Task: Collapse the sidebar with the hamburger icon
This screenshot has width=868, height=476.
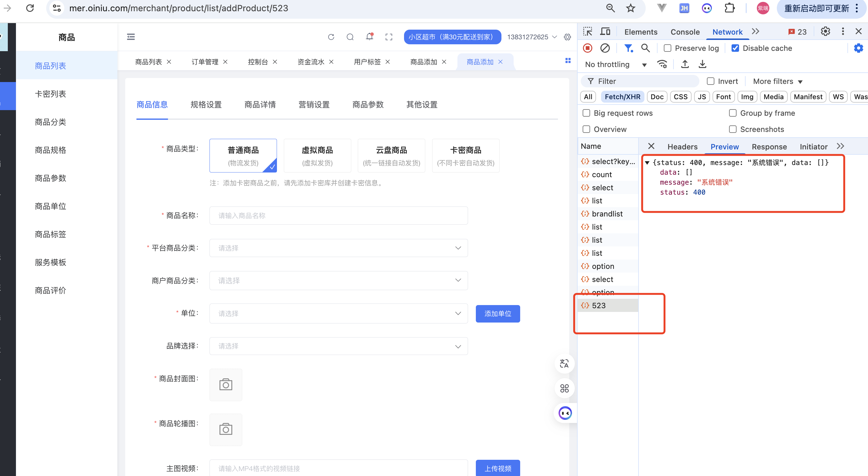Action: click(131, 37)
